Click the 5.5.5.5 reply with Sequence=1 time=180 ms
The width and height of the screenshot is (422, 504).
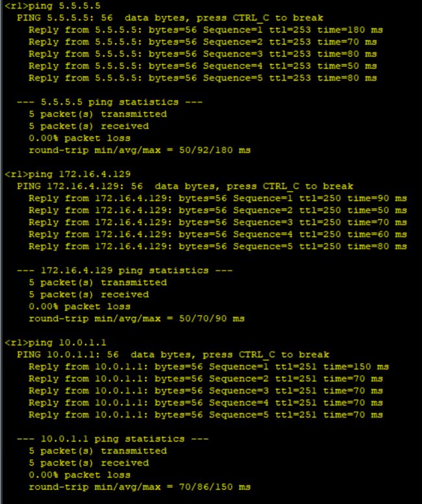(206, 30)
